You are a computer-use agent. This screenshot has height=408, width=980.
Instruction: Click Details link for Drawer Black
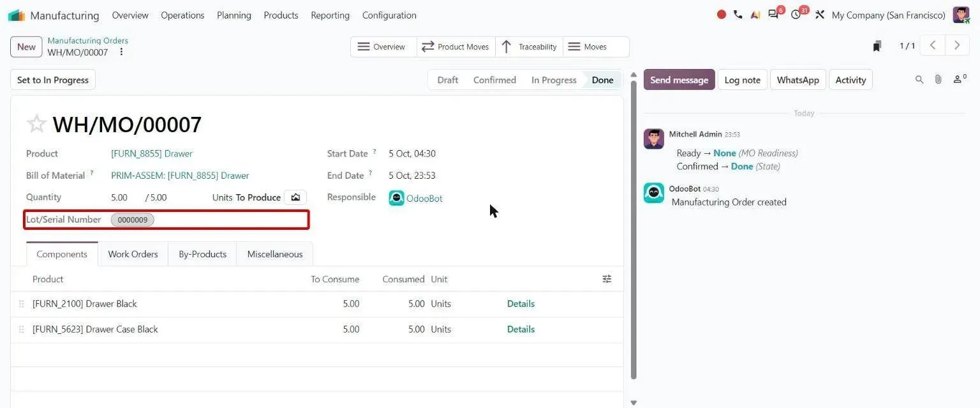point(521,304)
